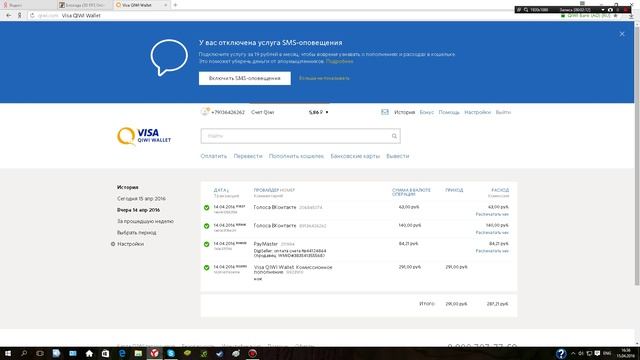Open the Вывести section
Screen dimensions: 640x360
click(398, 156)
